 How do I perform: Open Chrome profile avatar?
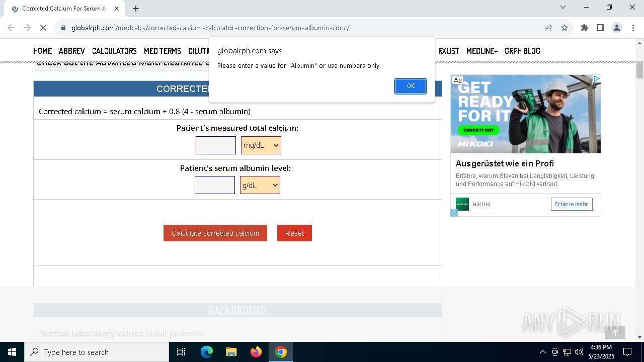click(617, 28)
